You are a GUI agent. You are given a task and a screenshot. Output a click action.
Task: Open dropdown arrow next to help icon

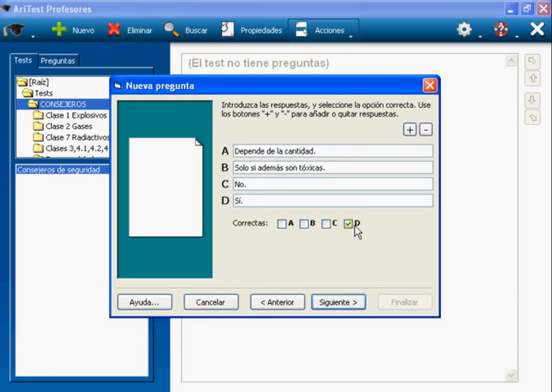click(x=516, y=37)
